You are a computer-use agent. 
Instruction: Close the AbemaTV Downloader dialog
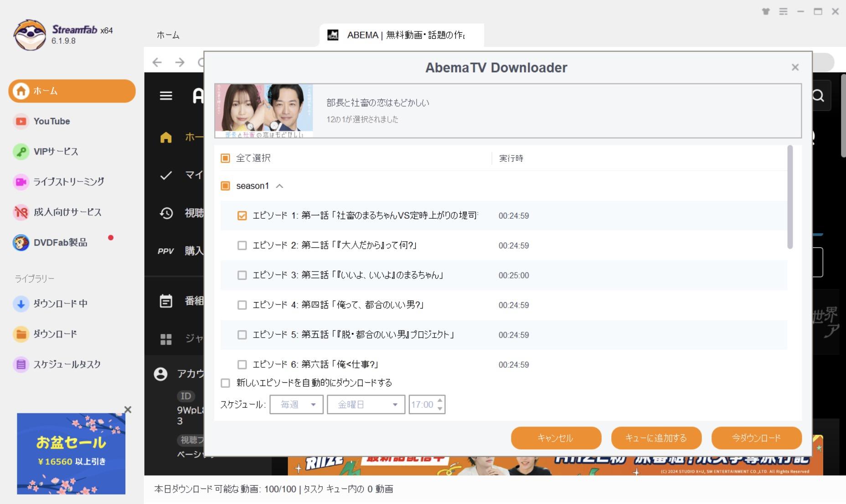[x=795, y=67]
